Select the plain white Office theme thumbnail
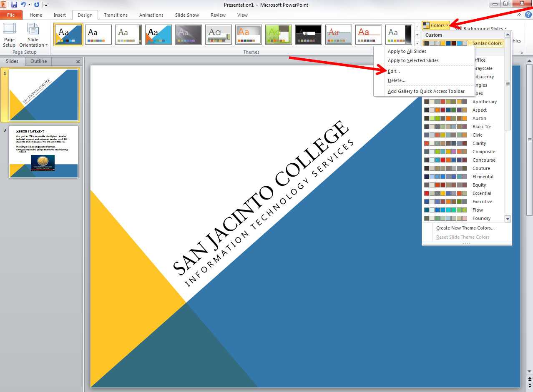The width and height of the screenshot is (533, 392). point(98,35)
